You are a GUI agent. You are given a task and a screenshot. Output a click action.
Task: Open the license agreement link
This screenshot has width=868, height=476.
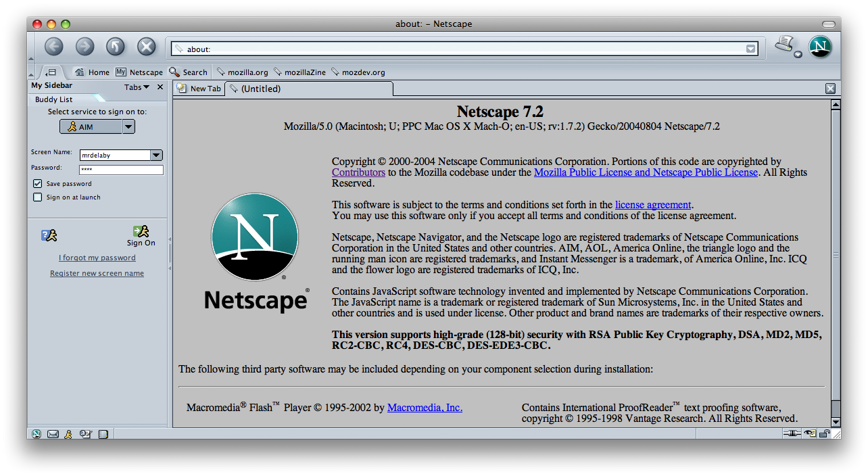point(653,205)
